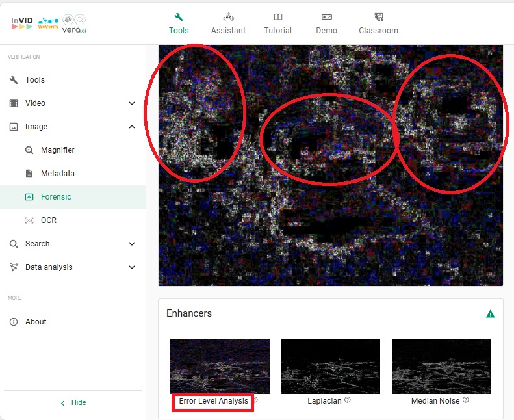This screenshot has width=514, height=420.
Task: Open the Tools tab in top navigation
Action: click(179, 23)
